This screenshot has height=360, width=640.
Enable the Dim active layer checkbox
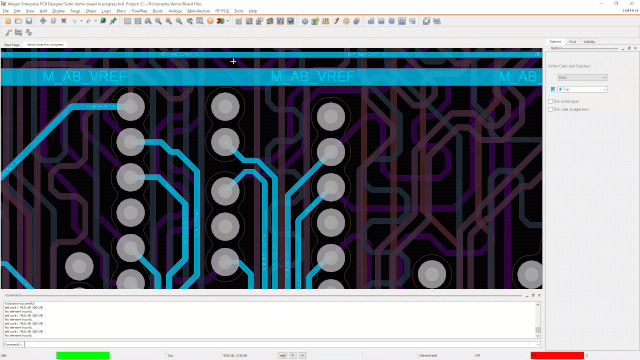pyautogui.click(x=551, y=101)
